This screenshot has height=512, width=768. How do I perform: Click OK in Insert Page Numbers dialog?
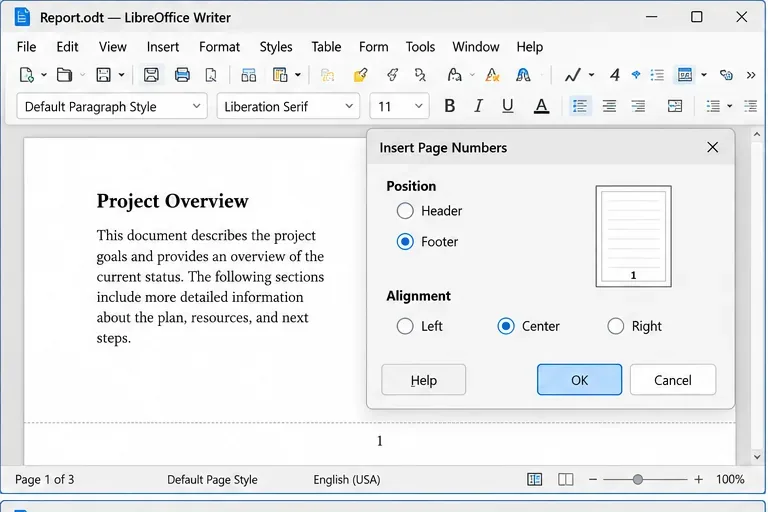579,380
